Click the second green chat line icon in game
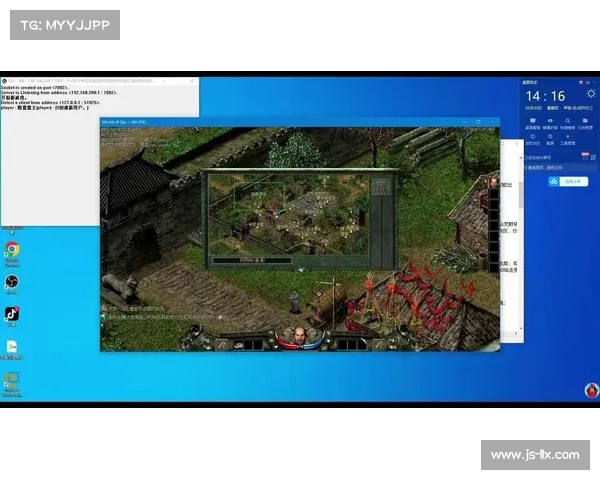The width and height of the screenshot is (600, 480). pyautogui.click(x=103, y=317)
